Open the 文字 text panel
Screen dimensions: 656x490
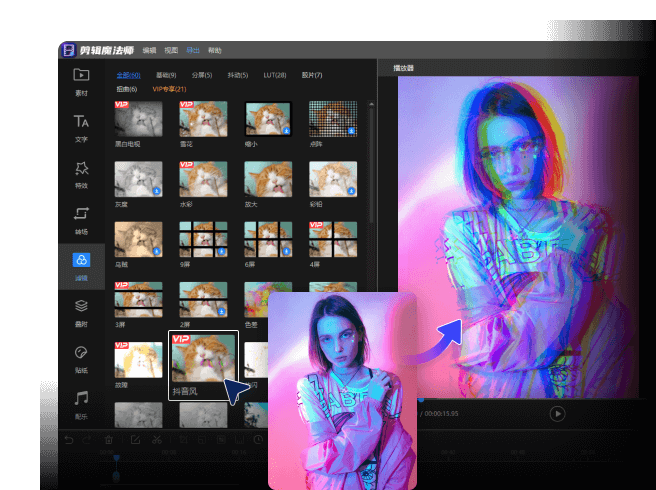[81, 126]
